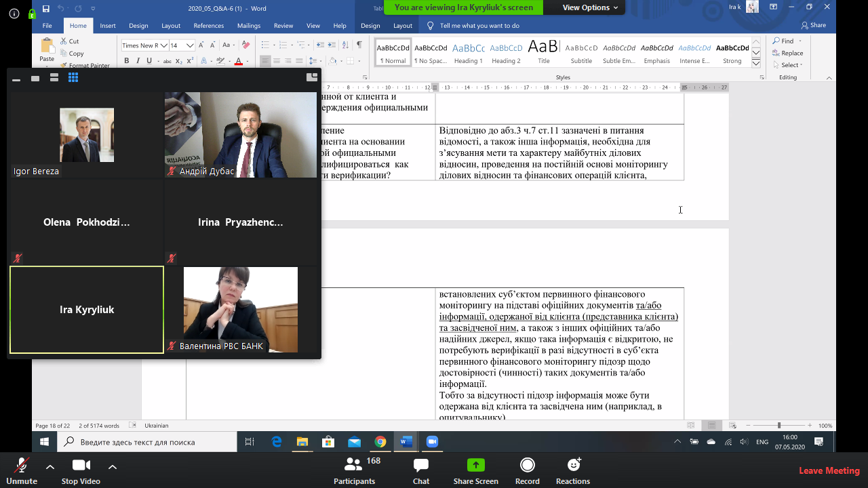This screenshot has width=868, height=488.
Task: Stop Video camera toggle
Action: click(81, 469)
